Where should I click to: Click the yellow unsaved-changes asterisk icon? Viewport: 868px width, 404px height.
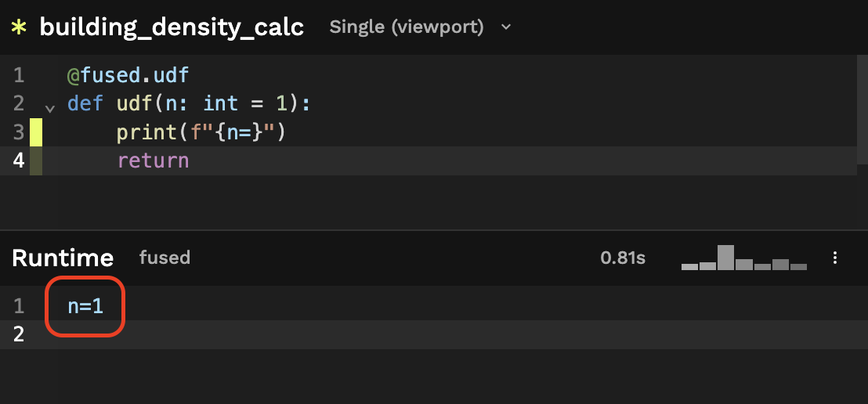tap(19, 27)
